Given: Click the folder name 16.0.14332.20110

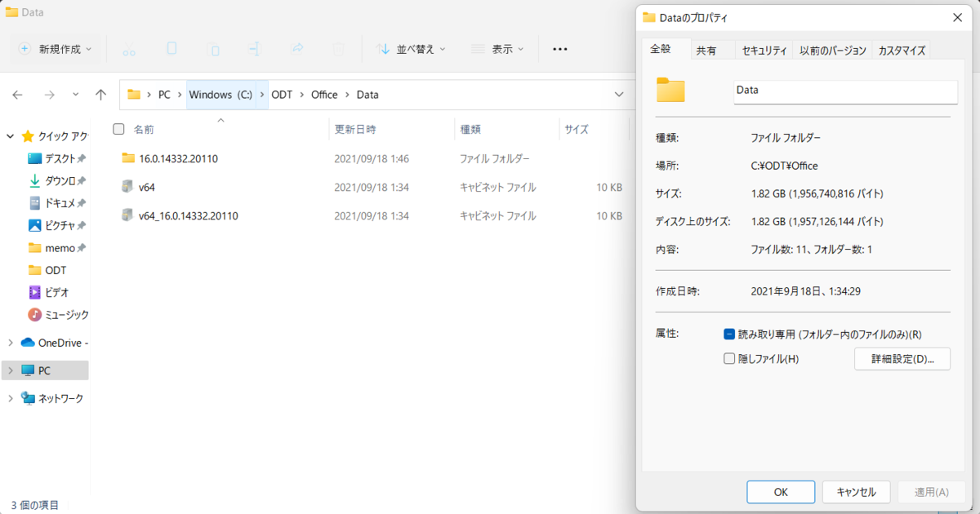Looking at the screenshot, I should tap(178, 158).
